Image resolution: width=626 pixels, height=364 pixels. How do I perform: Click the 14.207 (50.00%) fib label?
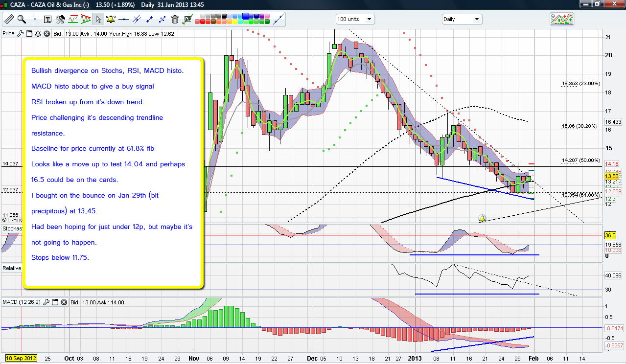coord(581,160)
